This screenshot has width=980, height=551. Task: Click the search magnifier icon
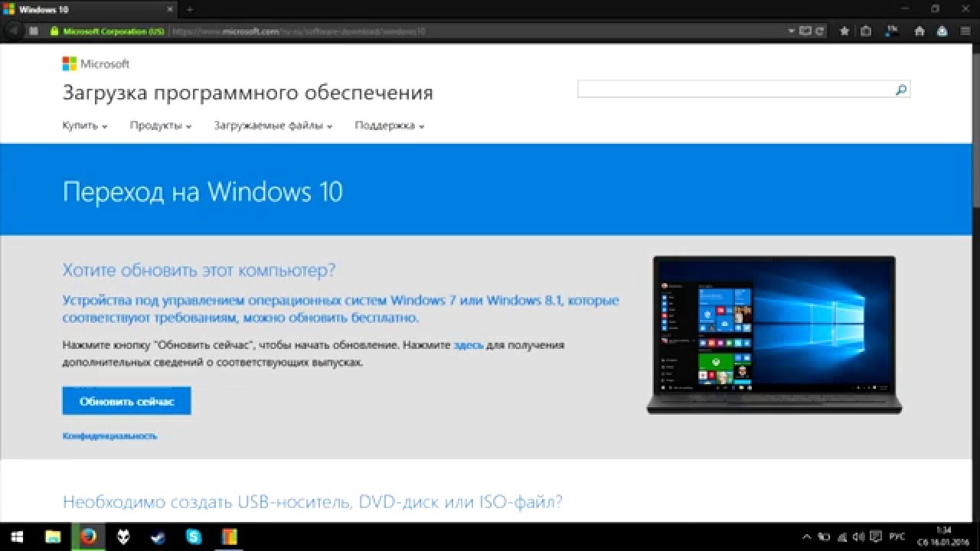click(x=901, y=90)
